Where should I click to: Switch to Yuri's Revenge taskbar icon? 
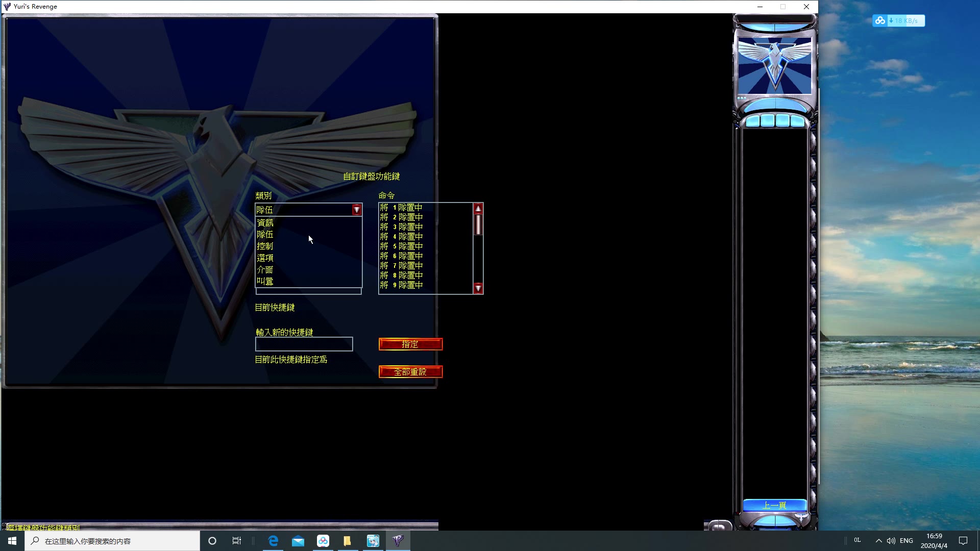click(398, 541)
